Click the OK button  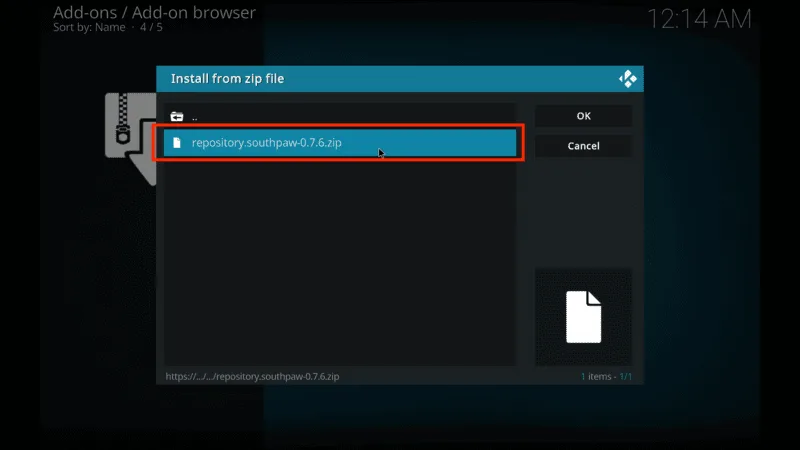[x=583, y=116]
